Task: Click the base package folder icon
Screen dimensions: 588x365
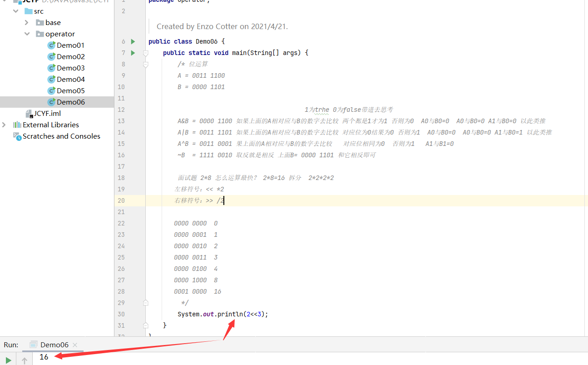Action: [40, 22]
